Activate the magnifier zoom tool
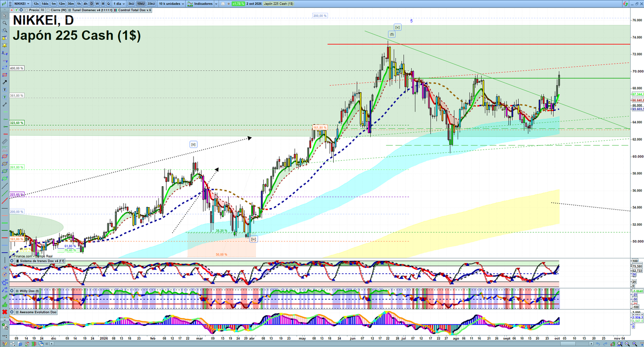The image size is (644, 347). pyautogui.click(x=5, y=23)
